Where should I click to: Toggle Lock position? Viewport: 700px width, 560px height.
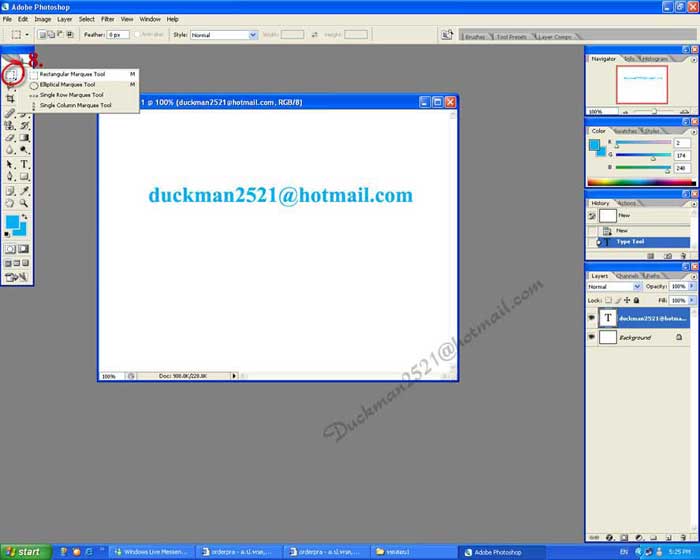627,300
